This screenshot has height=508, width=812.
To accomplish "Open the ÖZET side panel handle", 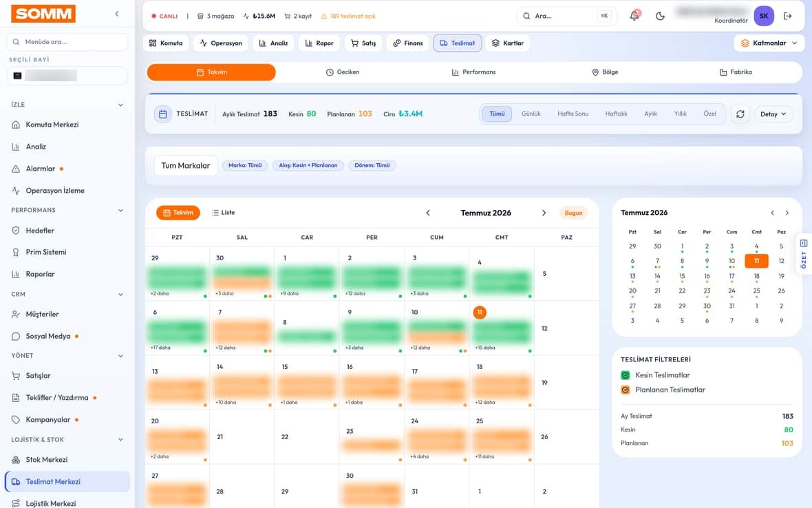I will (x=804, y=254).
